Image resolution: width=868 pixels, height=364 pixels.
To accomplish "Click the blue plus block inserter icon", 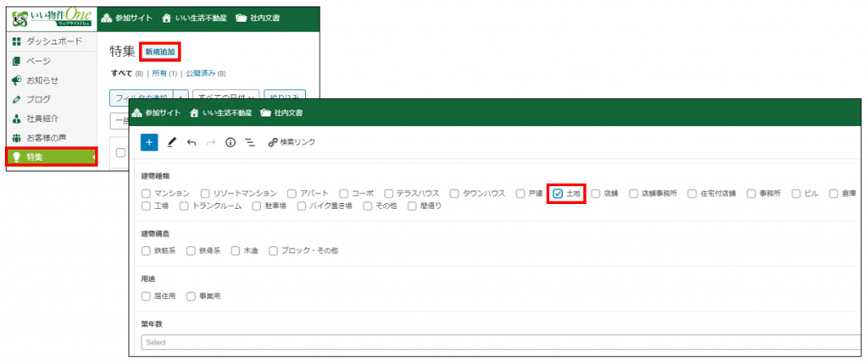I will pyautogui.click(x=149, y=142).
